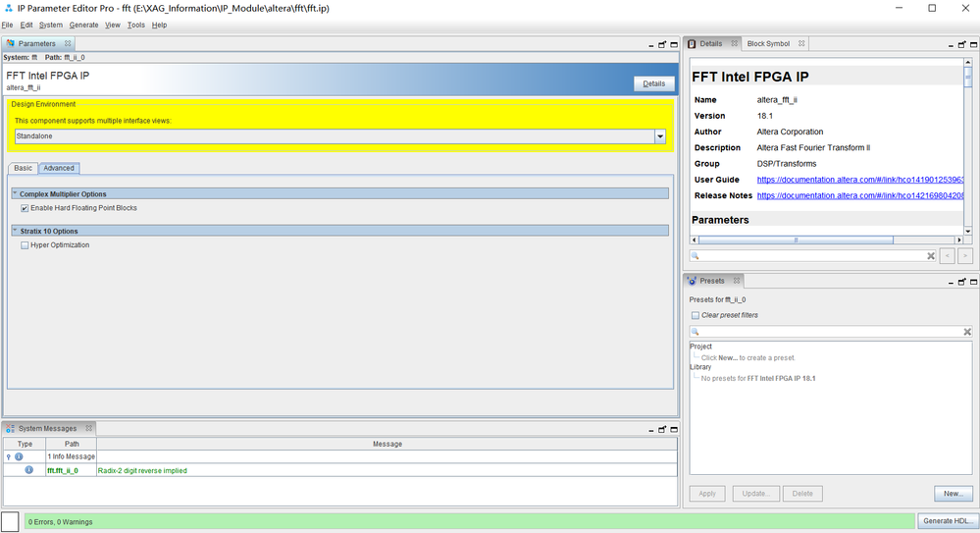Image resolution: width=980 pixels, height=533 pixels.
Task: Close the Parameters tab with its X icon
Action: [x=68, y=44]
